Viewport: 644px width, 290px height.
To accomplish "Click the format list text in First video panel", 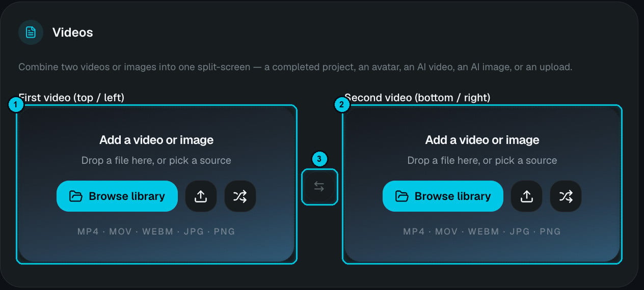I will [156, 231].
